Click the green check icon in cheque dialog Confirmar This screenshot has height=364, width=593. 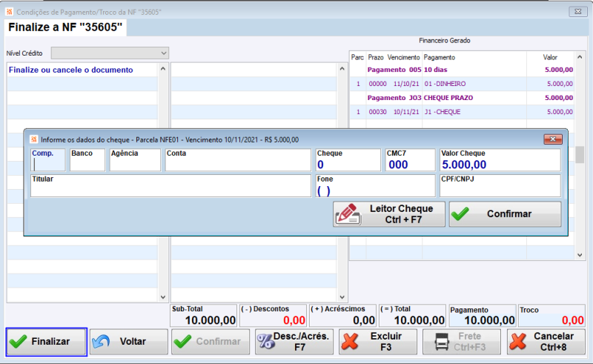(x=460, y=214)
